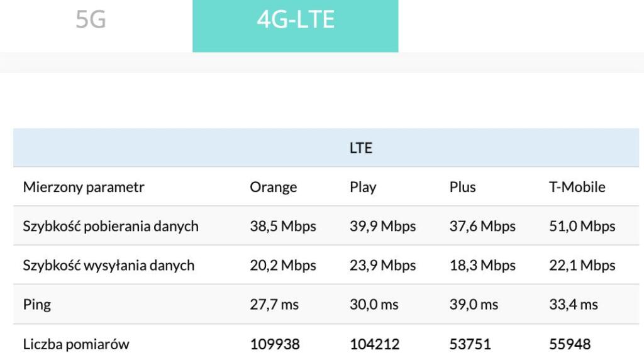Click Plus upload speed 18,3 Mbps
The height and width of the screenshot is (360, 644).
482,266
